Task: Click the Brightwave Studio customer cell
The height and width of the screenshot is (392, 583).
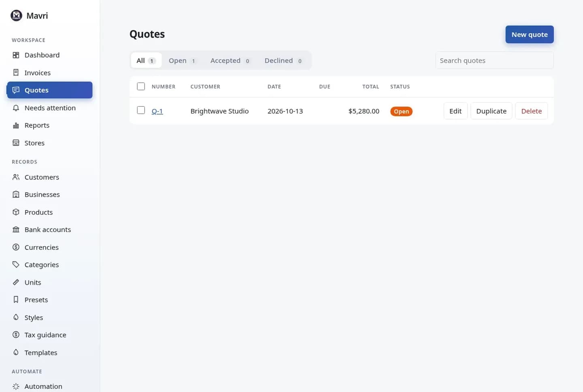Action: pos(219,111)
